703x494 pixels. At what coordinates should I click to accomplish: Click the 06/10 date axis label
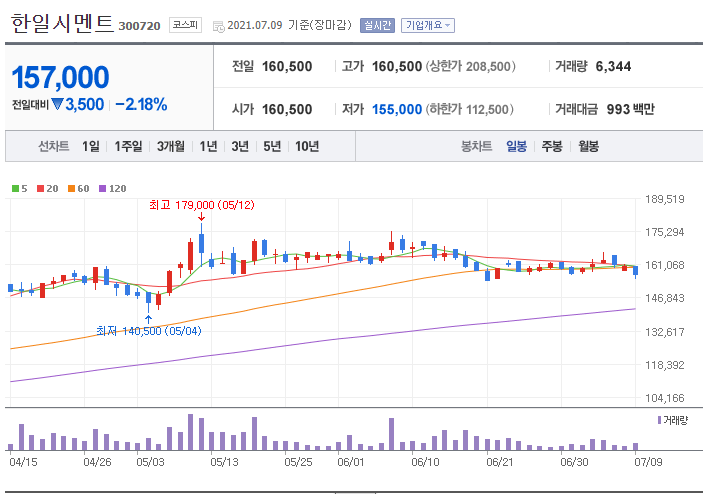pos(425,462)
